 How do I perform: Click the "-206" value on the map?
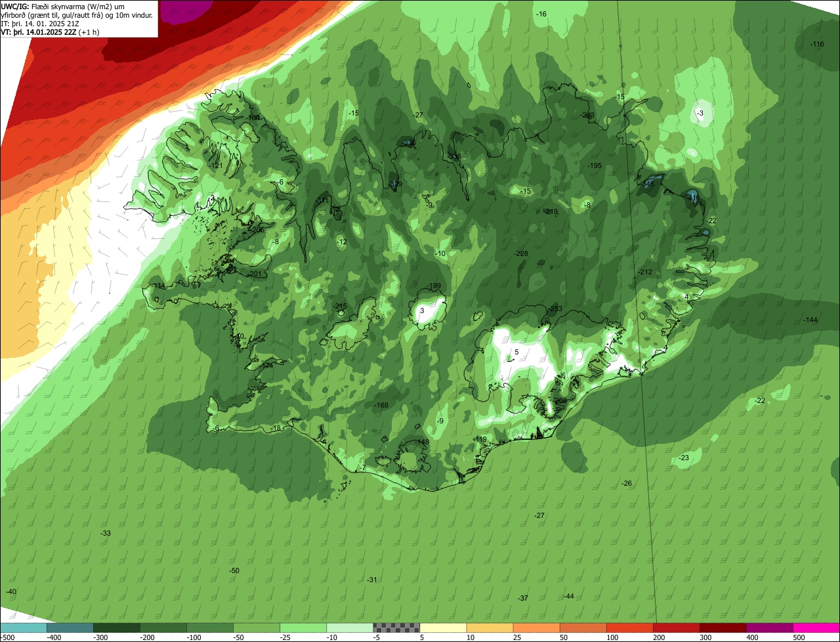pyautogui.click(x=257, y=230)
